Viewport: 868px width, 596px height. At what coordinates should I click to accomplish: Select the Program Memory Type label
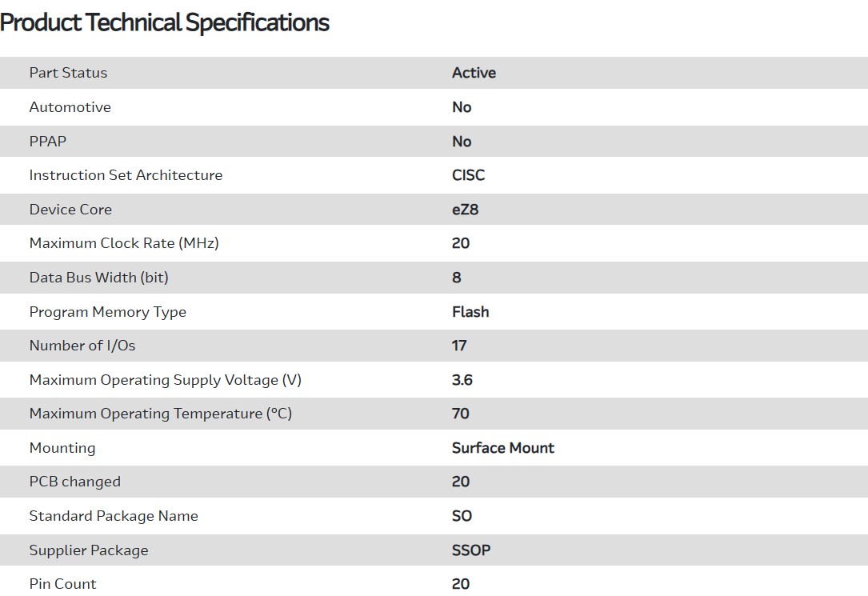(x=108, y=312)
